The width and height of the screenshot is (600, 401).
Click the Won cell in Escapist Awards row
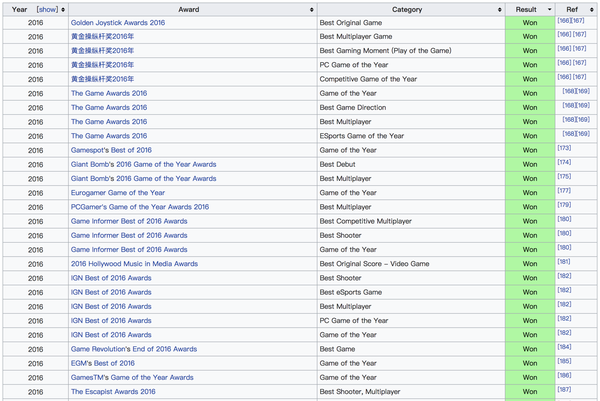pyautogui.click(x=530, y=391)
